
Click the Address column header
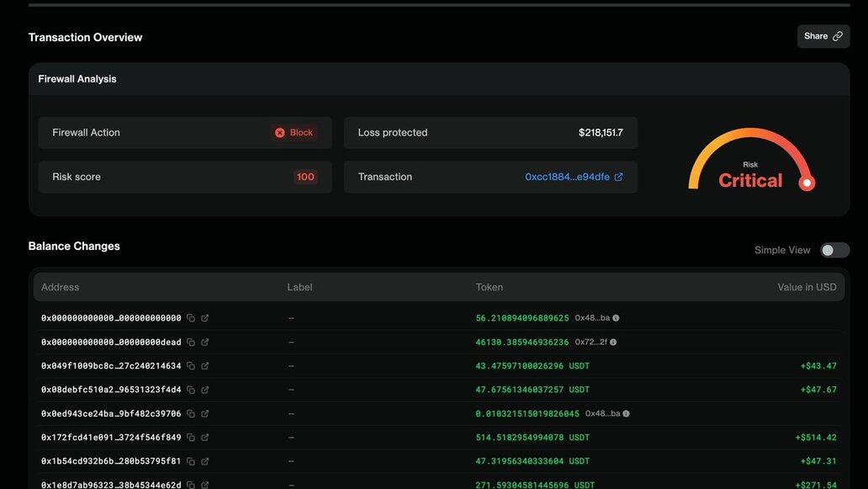pos(60,287)
